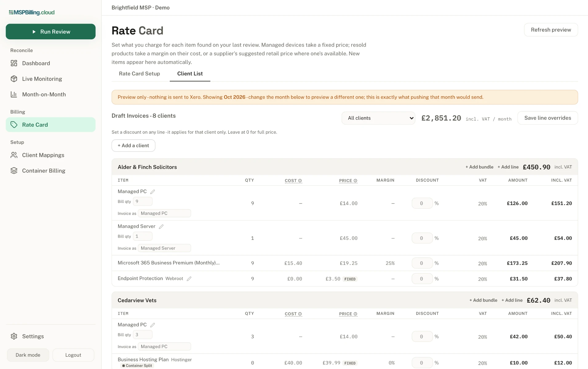Image resolution: width=588 pixels, height=369 pixels.
Task: Log out of the account
Action: pyautogui.click(x=73, y=355)
